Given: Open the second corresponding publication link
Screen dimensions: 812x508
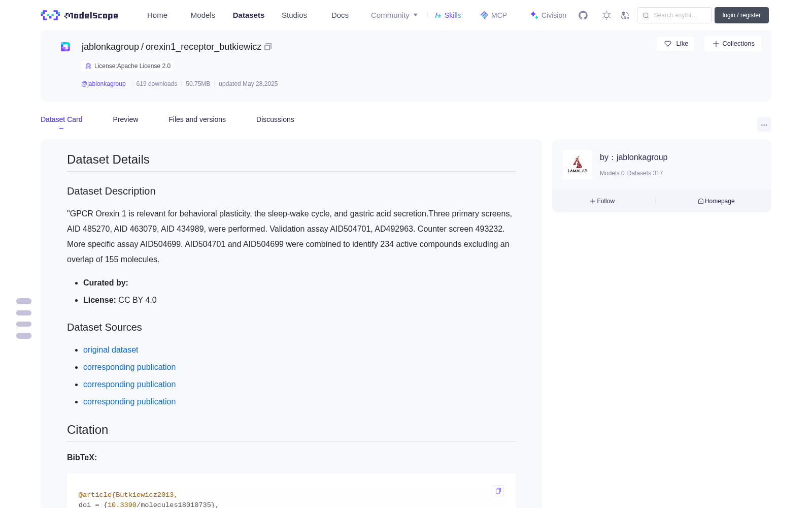Looking at the screenshot, I should click(x=129, y=384).
